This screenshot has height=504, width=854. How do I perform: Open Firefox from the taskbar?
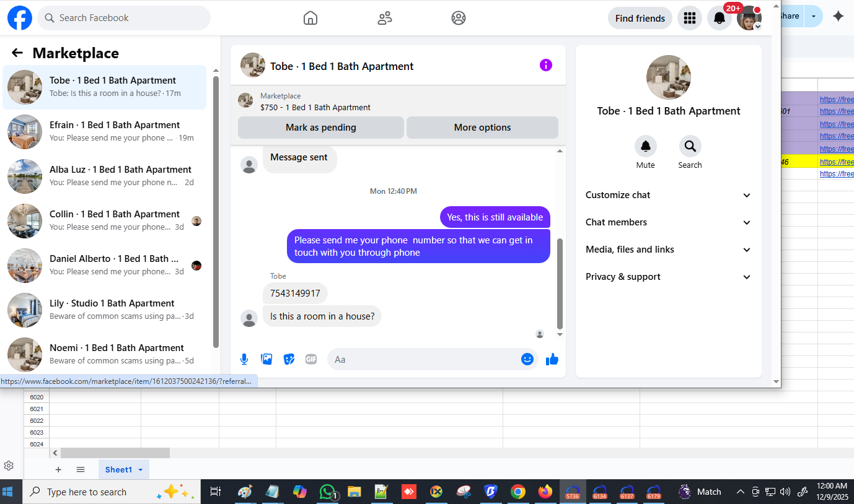(x=545, y=492)
